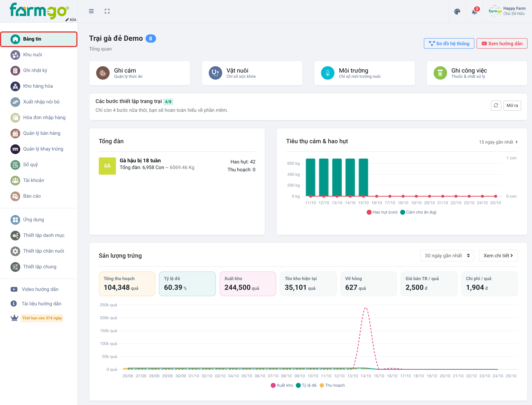Screen dimensions: 532x405
Task: Click the GÀ flock badge
Action: (107, 166)
